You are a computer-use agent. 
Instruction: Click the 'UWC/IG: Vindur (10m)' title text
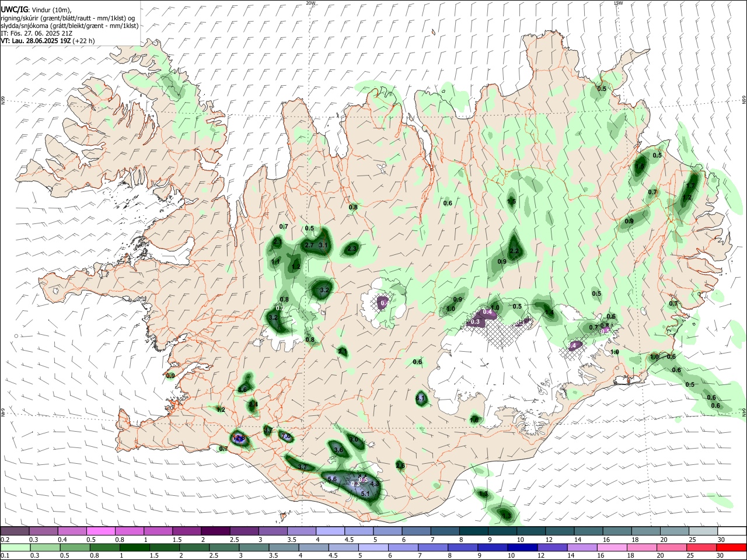36,10
